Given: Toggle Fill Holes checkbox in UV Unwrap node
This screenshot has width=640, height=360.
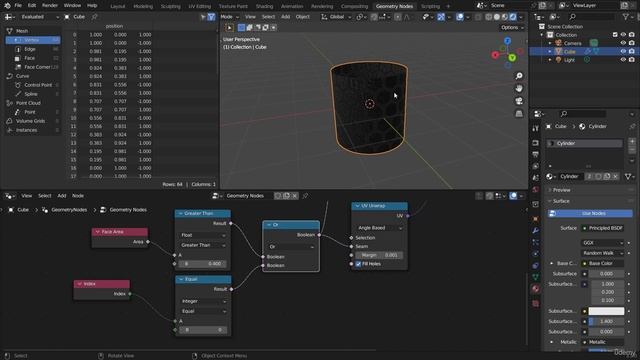Looking at the screenshot, I should 358,264.
